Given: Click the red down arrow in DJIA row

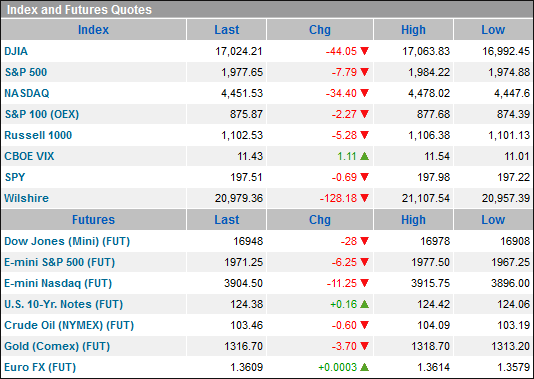Looking at the screenshot, I should [x=364, y=51].
